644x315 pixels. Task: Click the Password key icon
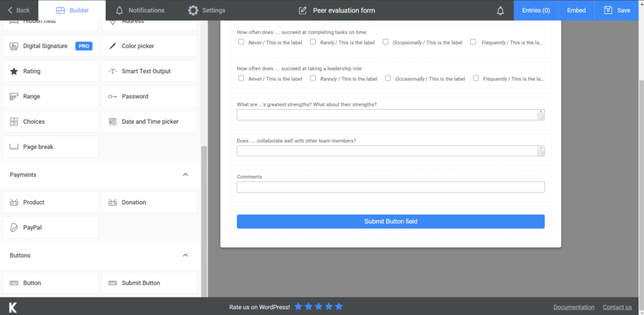point(113,97)
